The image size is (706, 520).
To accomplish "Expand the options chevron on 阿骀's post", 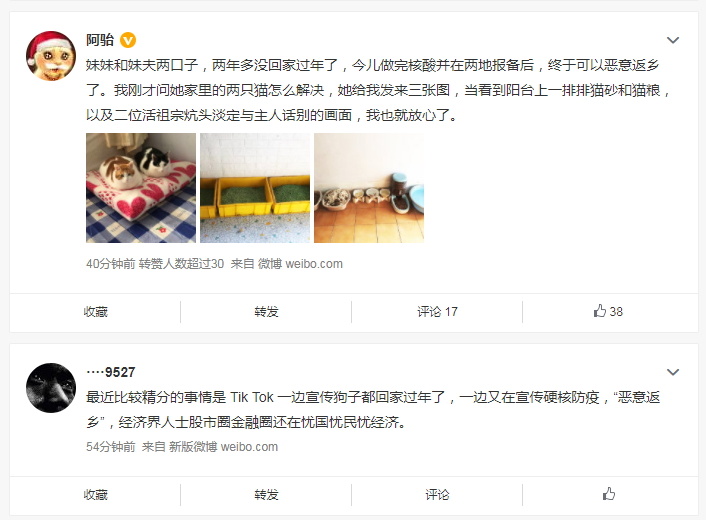I will point(673,40).
